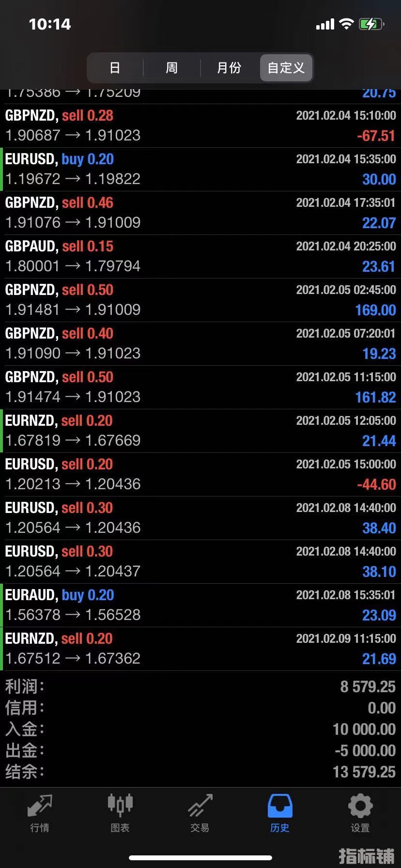Select the 日 day period tab
Image resolution: width=401 pixels, height=868 pixels.
pyautogui.click(x=115, y=68)
